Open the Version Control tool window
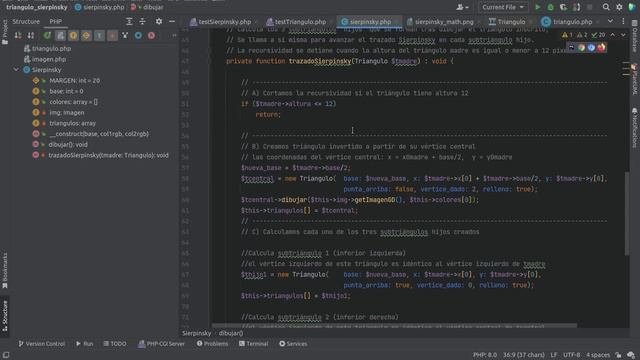 click(42, 344)
